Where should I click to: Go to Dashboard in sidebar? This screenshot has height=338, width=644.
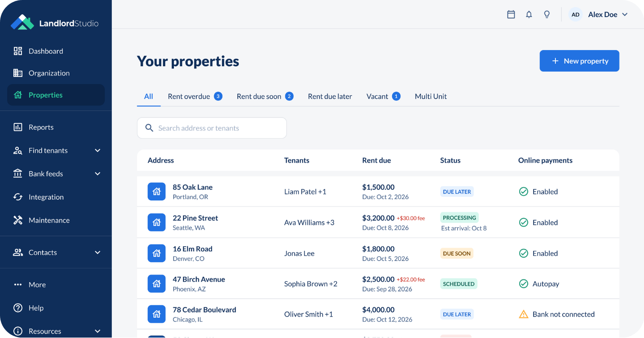[56, 51]
